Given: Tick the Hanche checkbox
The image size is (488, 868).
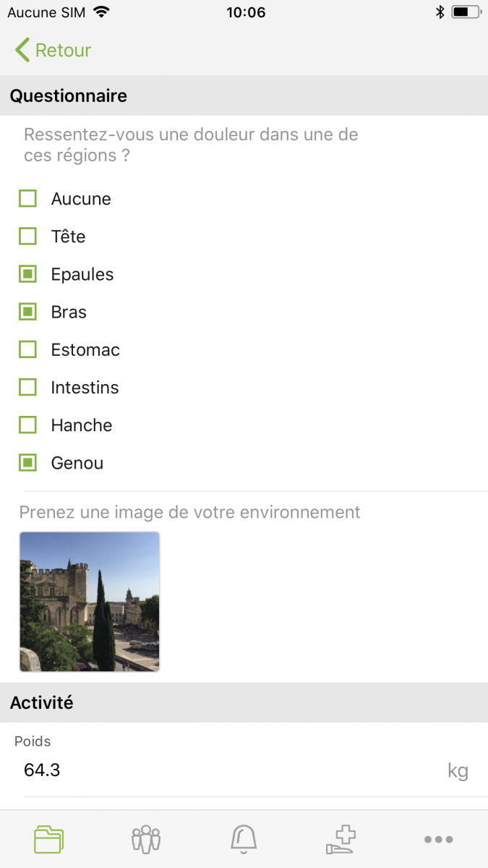Looking at the screenshot, I should 27,425.
